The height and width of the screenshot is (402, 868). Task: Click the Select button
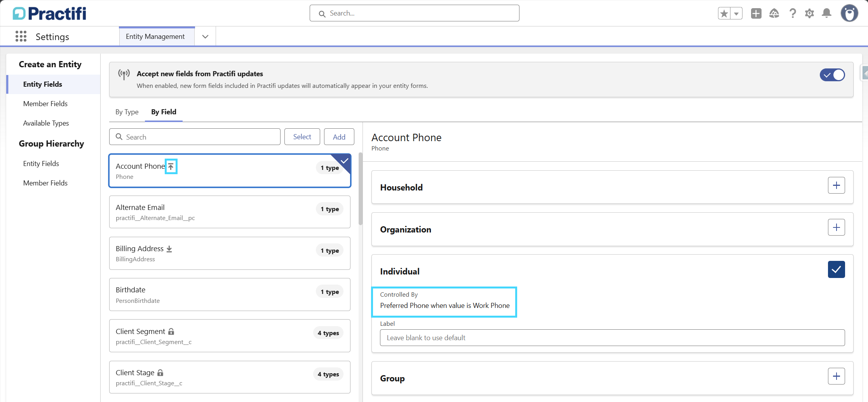click(x=302, y=137)
